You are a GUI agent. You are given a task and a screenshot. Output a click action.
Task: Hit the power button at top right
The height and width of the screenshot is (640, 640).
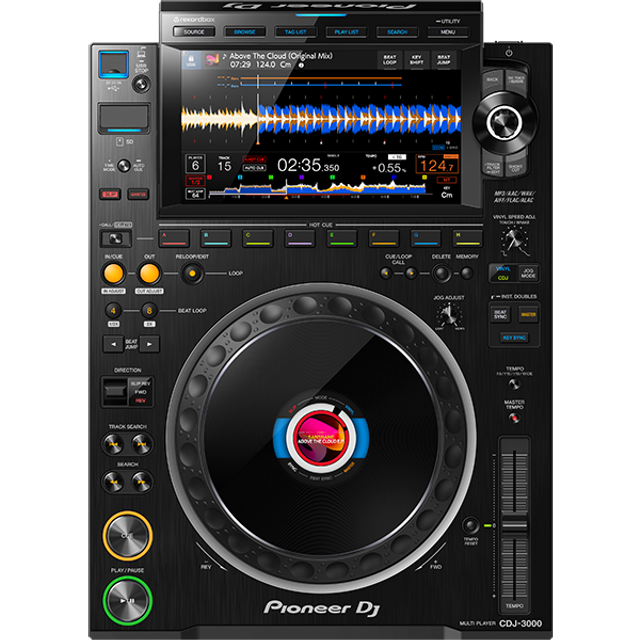(x=509, y=53)
